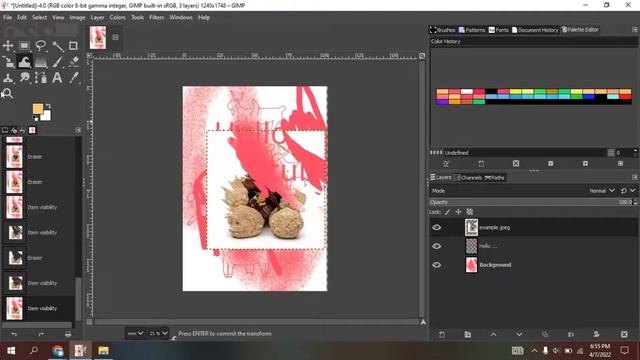Create a new layer

[442, 334]
